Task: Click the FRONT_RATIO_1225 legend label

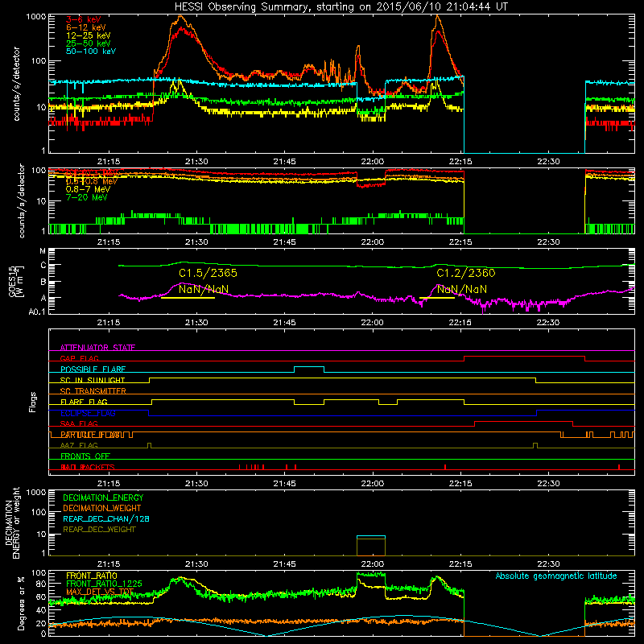Action: coord(104,584)
